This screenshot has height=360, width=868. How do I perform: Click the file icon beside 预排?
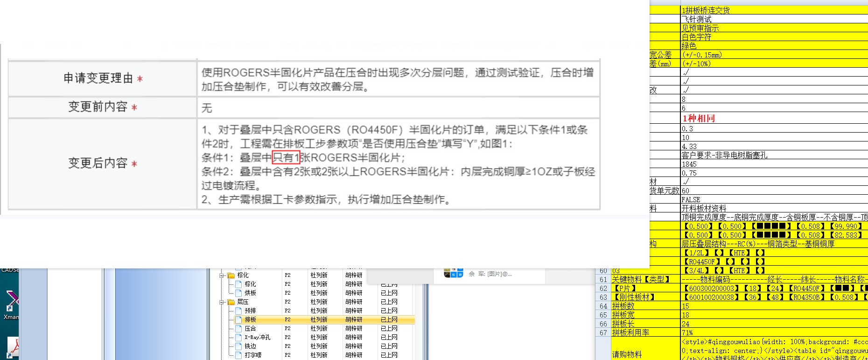[238, 311]
